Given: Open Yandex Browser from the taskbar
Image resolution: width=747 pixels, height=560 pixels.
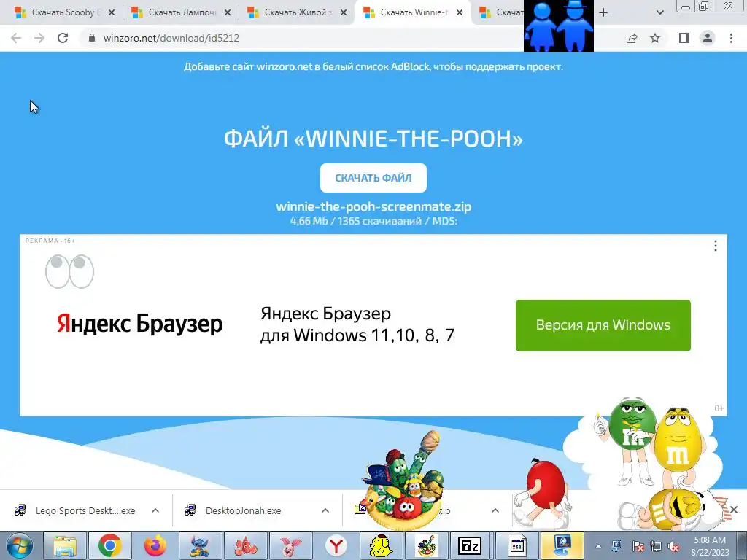Looking at the screenshot, I should tap(336, 545).
